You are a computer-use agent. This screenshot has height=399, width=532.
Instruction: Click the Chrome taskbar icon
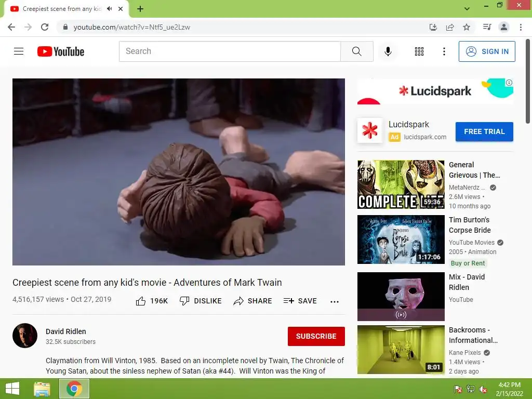(74, 389)
